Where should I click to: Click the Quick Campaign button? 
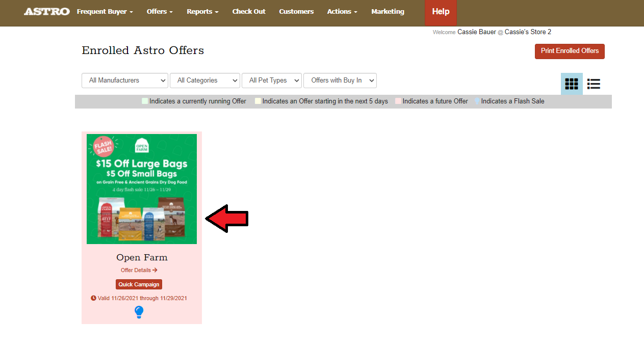(x=139, y=284)
